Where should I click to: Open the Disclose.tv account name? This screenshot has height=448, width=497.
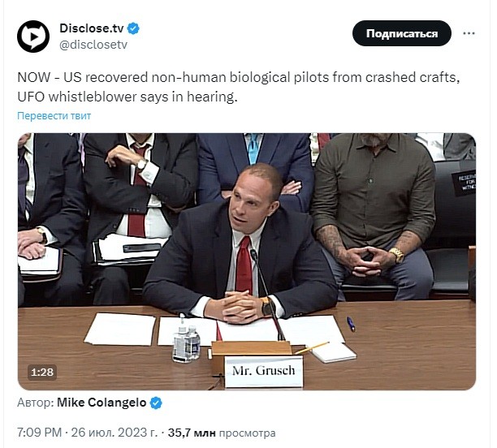tap(92, 28)
